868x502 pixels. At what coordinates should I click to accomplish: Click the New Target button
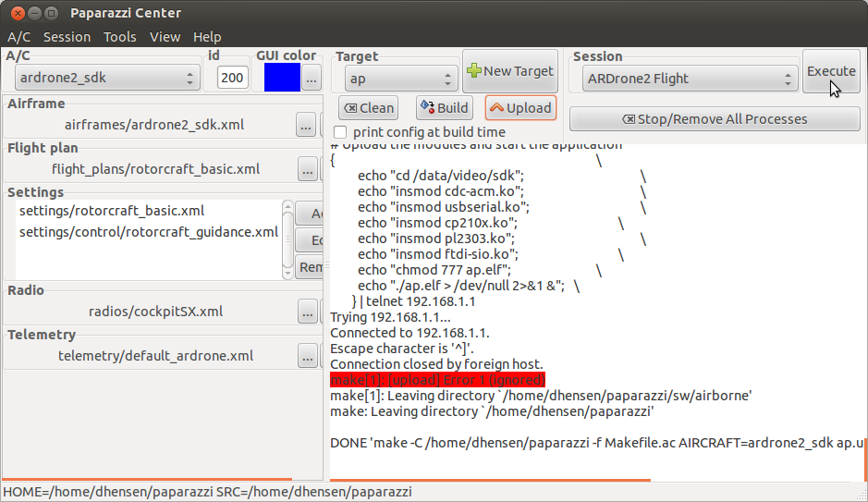point(510,71)
